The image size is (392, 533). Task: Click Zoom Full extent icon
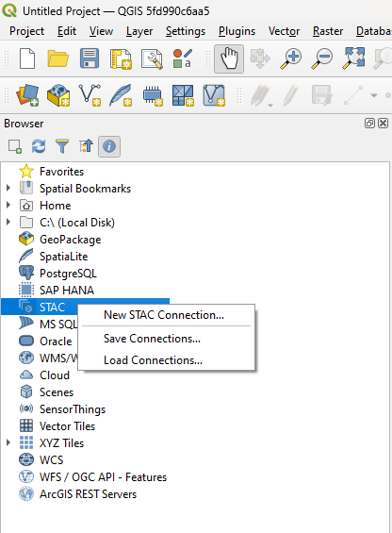click(x=353, y=58)
